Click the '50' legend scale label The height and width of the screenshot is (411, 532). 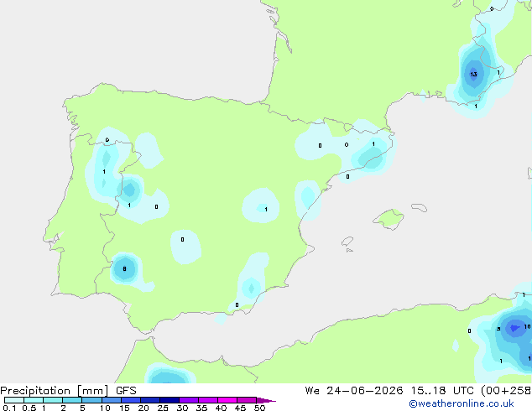click(259, 408)
